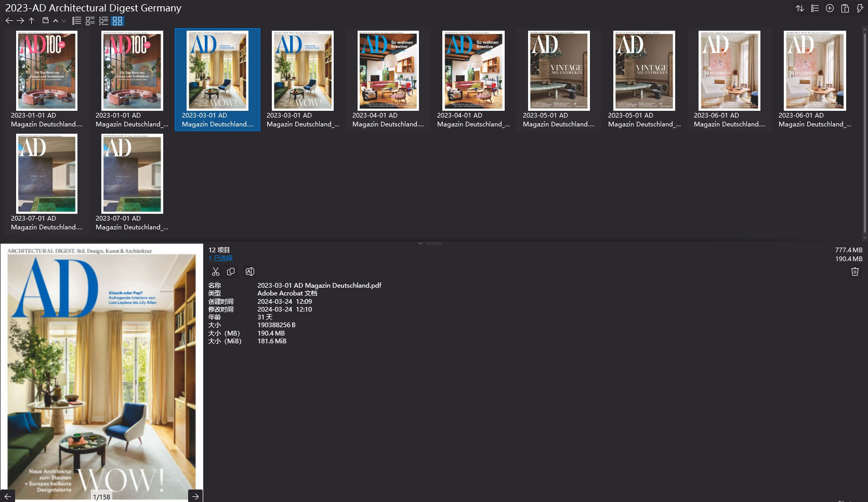Select the 2023-01-01 file named 'Deutschland_...'
This screenshot has height=502, width=868.
coord(132,80)
